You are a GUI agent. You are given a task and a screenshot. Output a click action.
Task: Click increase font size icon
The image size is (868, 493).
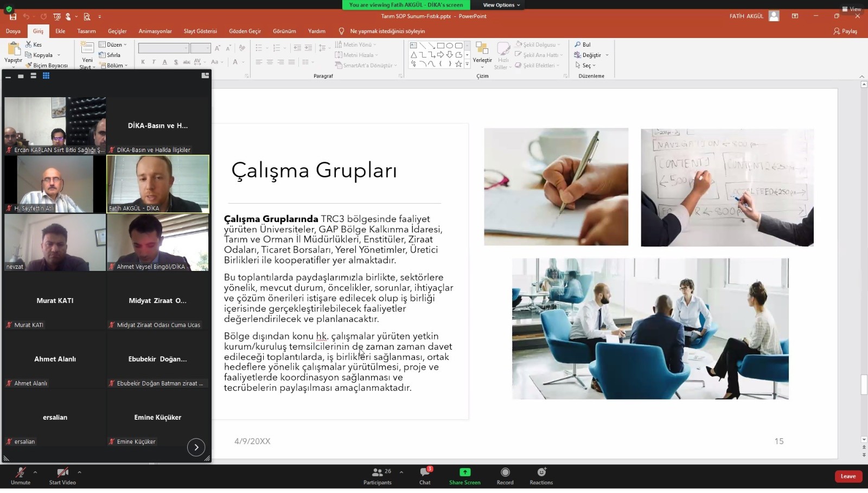(218, 48)
